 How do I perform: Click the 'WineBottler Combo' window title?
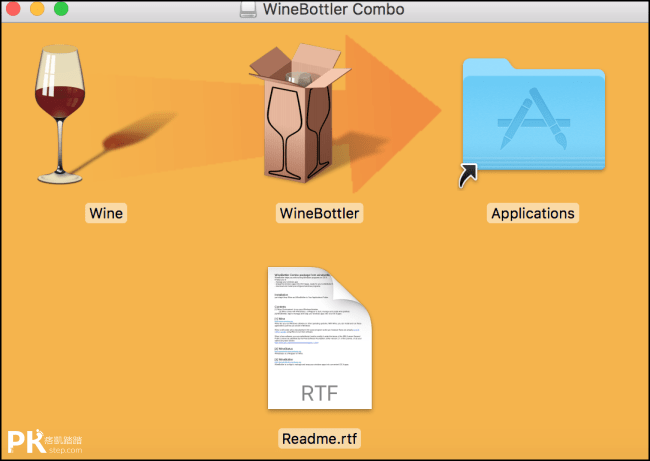334,9
